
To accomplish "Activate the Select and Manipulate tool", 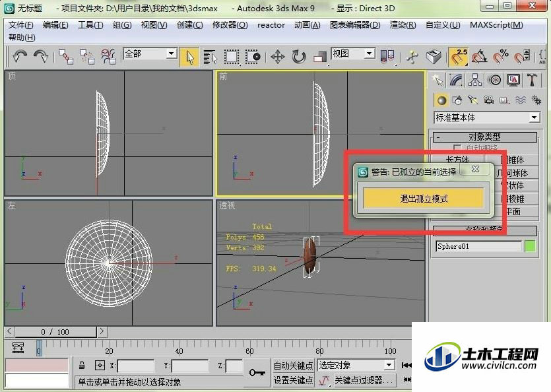I will click(412, 57).
